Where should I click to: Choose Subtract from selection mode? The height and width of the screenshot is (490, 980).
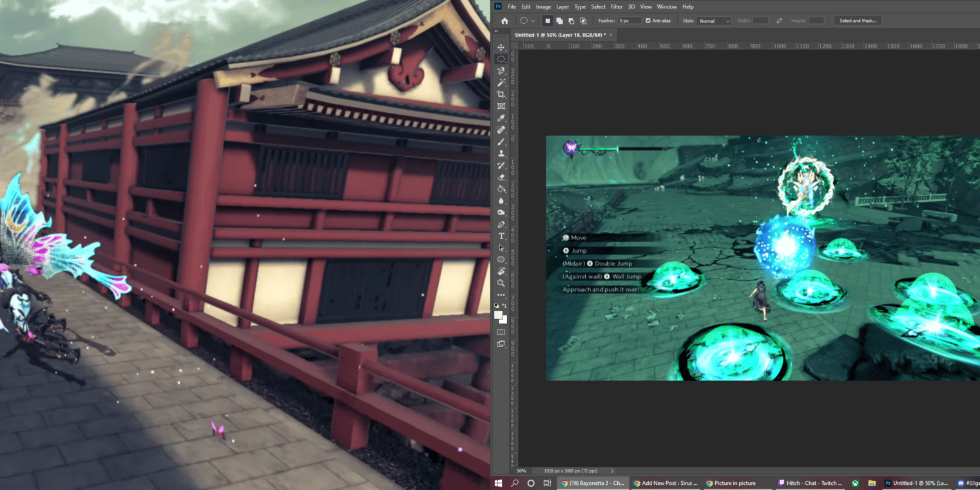571,21
